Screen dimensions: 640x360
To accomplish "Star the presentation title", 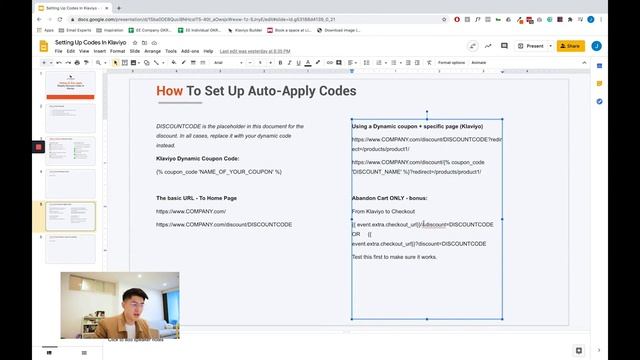I will click(135, 42).
